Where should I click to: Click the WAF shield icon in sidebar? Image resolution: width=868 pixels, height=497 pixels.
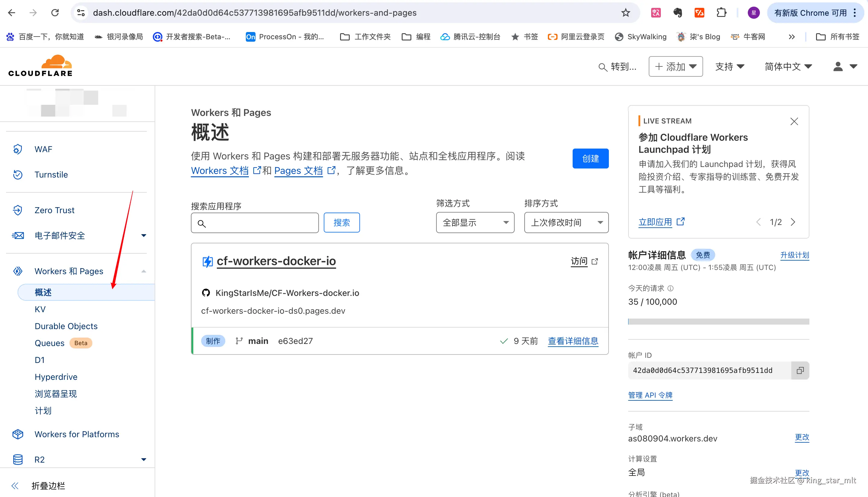pyautogui.click(x=18, y=149)
